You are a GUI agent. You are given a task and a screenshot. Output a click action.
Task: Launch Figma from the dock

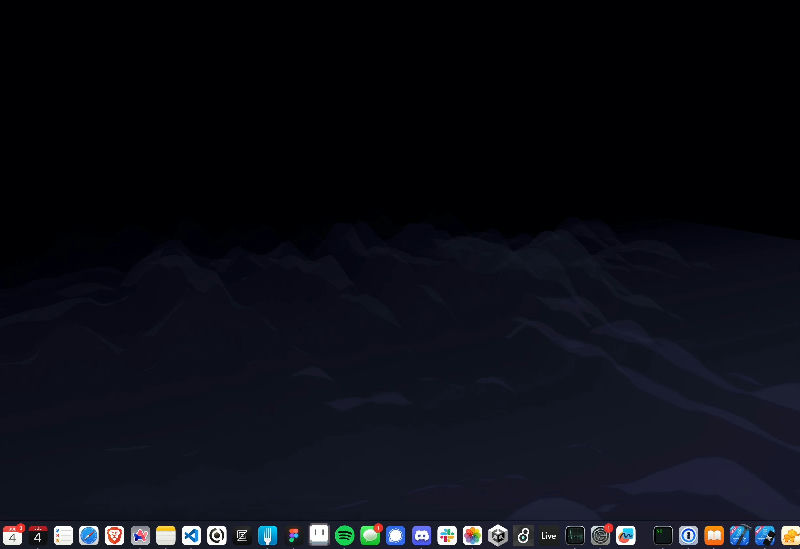pos(293,536)
